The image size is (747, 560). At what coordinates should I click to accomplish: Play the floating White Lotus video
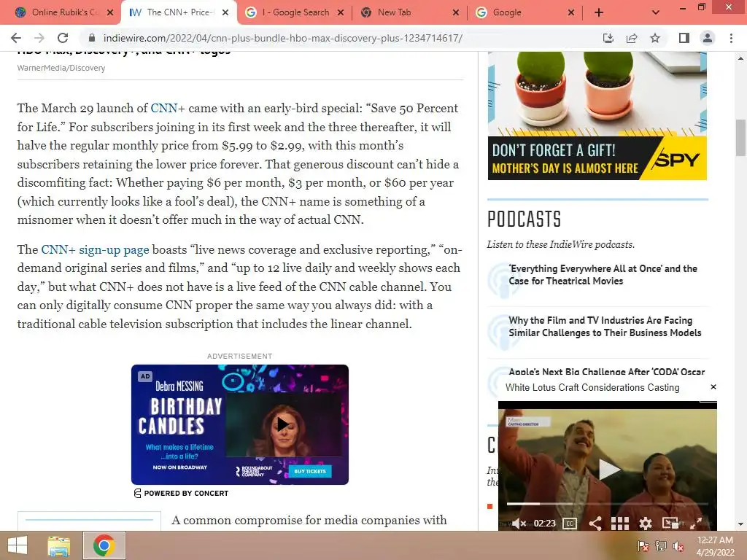point(608,470)
